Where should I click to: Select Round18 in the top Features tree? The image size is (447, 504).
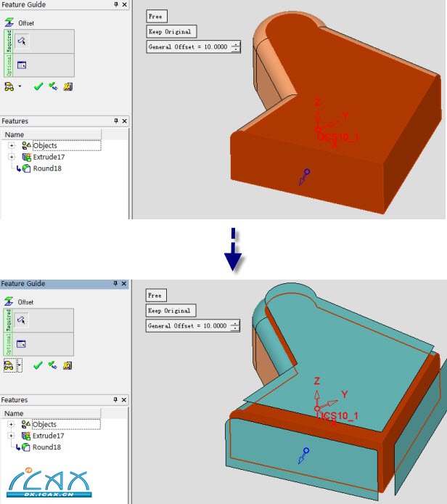47,168
